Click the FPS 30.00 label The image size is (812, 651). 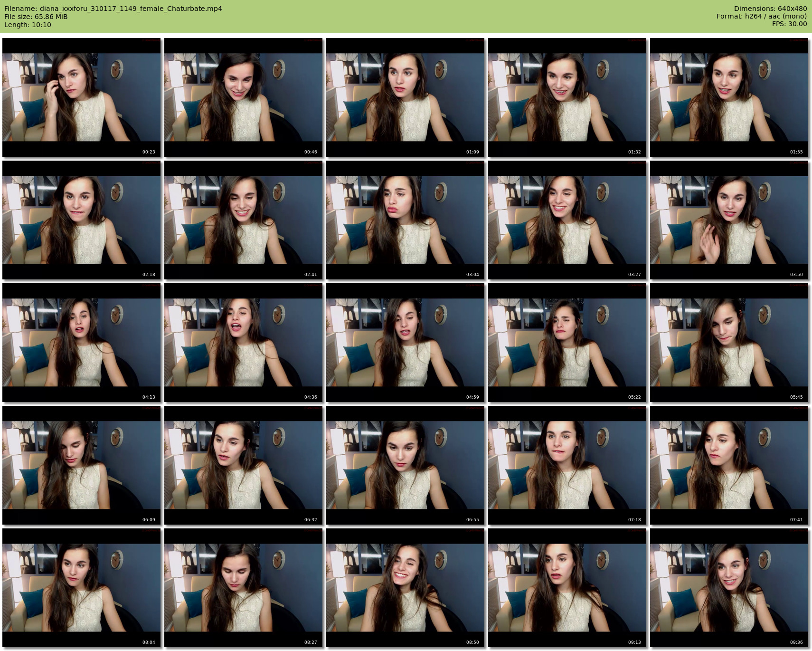tap(789, 24)
